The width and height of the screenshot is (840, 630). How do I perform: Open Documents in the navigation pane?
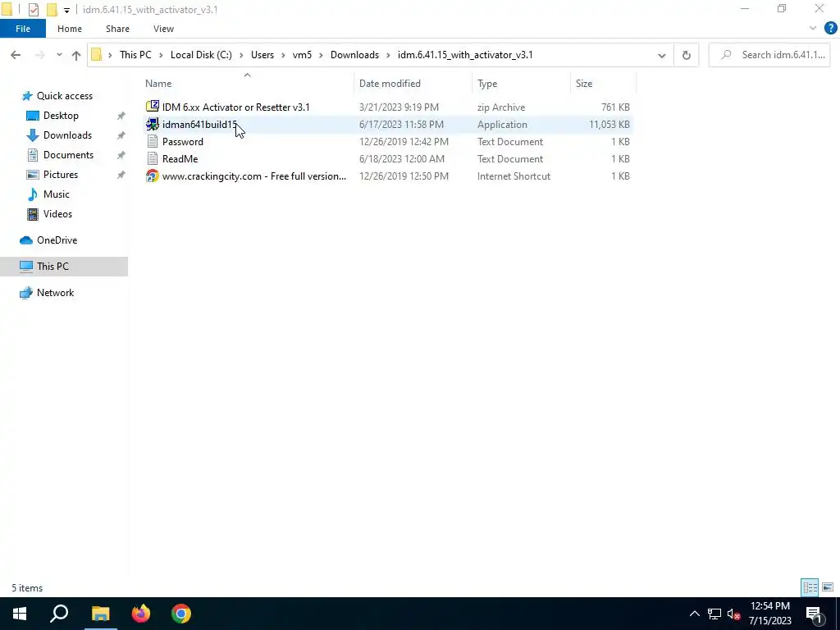[68, 155]
